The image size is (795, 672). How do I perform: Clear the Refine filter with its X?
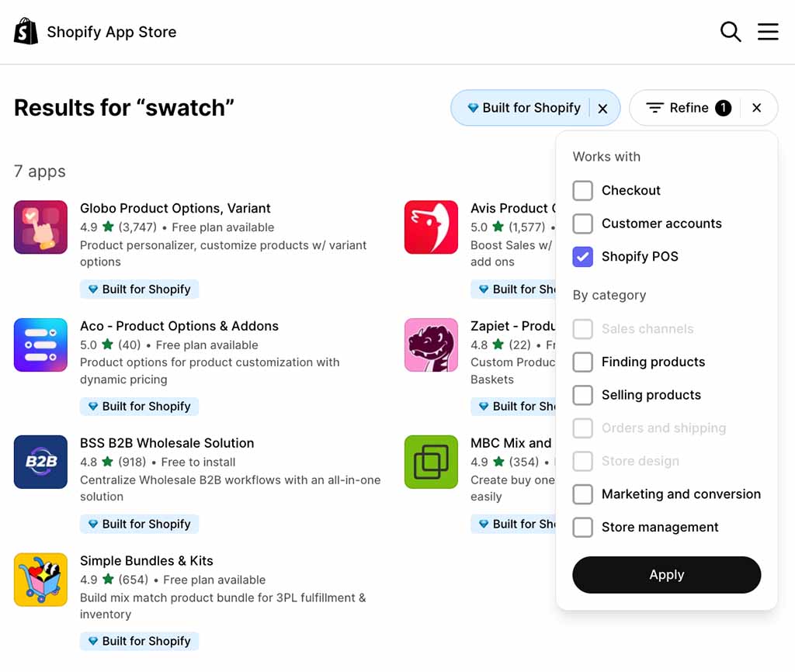click(x=756, y=108)
